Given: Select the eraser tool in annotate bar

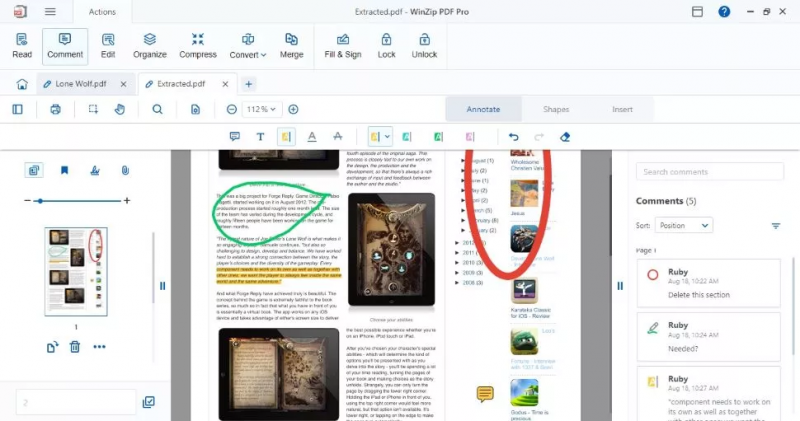Looking at the screenshot, I should point(565,137).
